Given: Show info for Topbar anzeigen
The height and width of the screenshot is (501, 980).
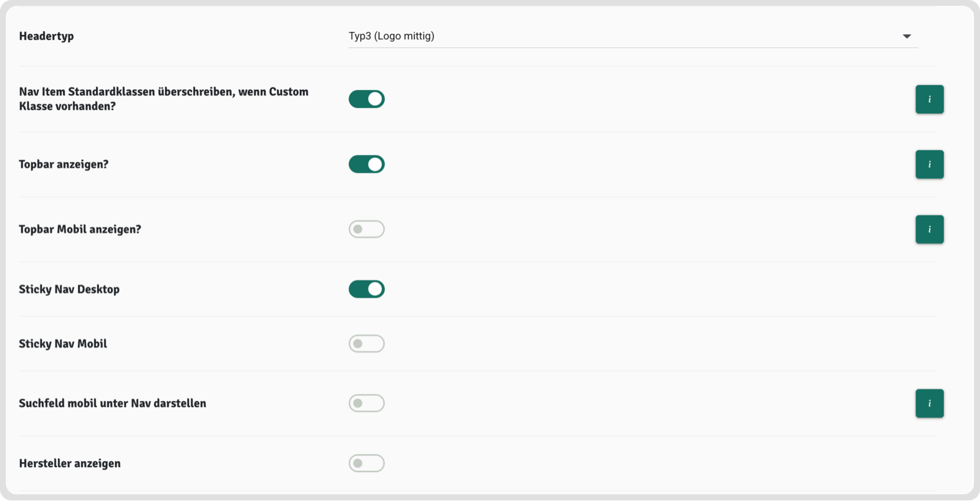Looking at the screenshot, I should coord(929,164).
